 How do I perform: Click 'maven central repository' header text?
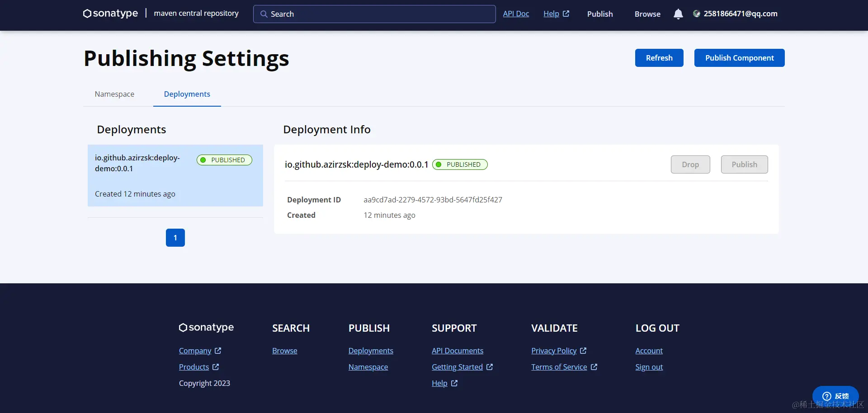(196, 13)
